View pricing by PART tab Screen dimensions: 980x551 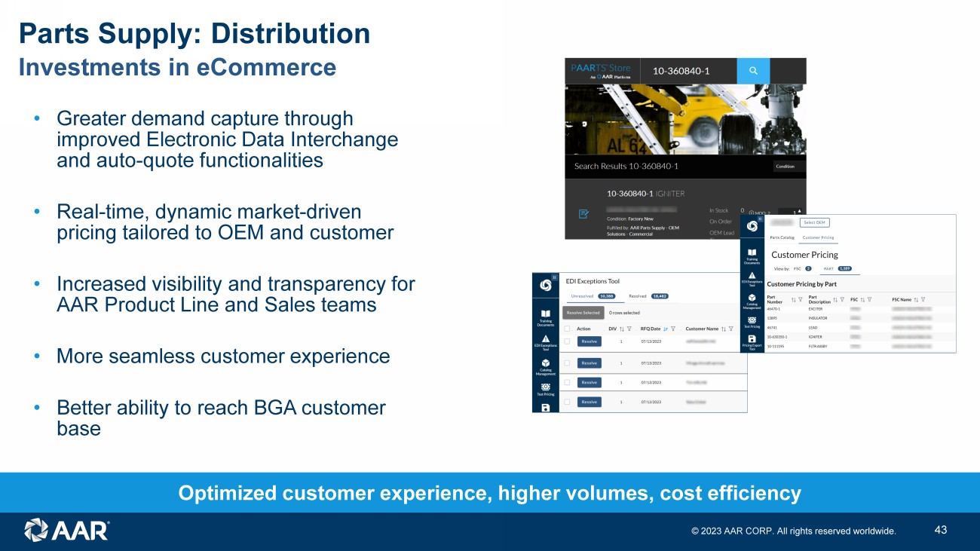click(x=836, y=268)
